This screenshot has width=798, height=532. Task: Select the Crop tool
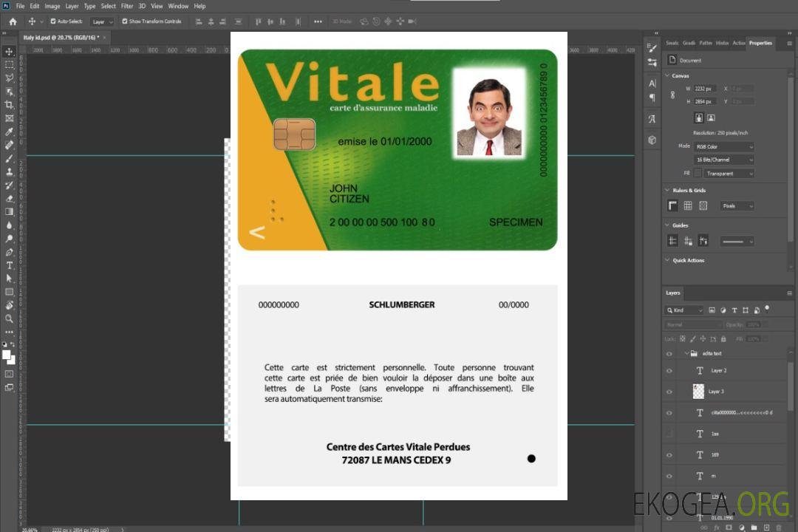pos(9,105)
